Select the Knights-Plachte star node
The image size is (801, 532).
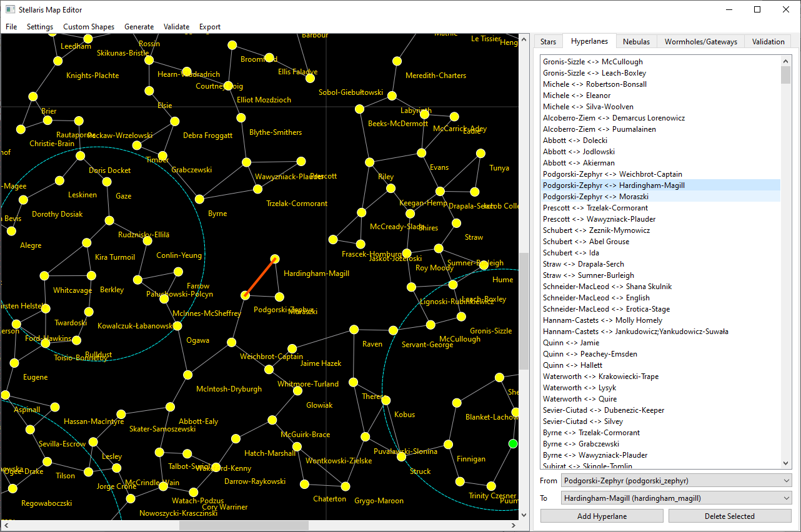coord(57,61)
